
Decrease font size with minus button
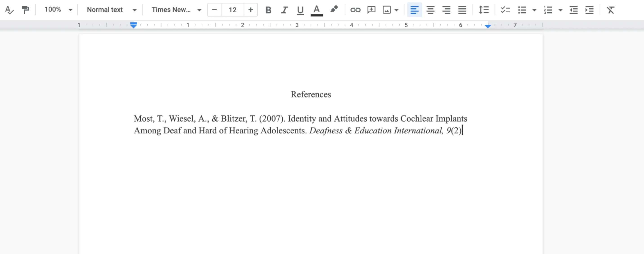click(214, 10)
